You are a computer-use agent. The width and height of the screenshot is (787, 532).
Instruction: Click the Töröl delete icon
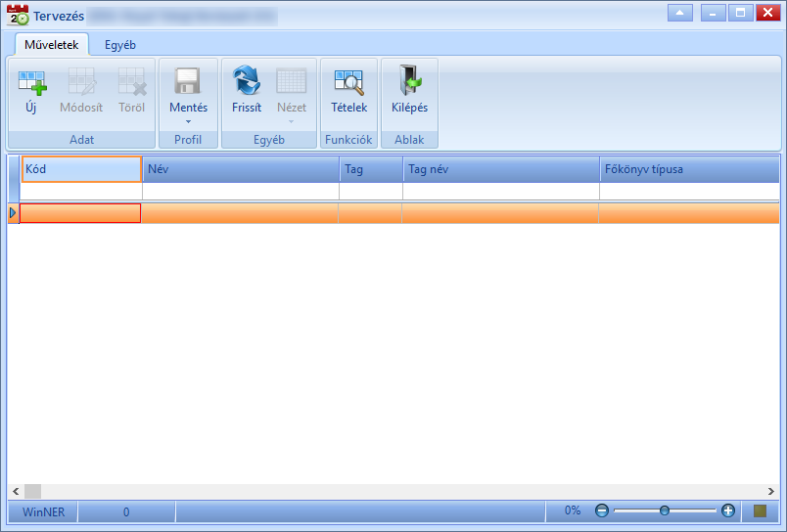pos(132,82)
